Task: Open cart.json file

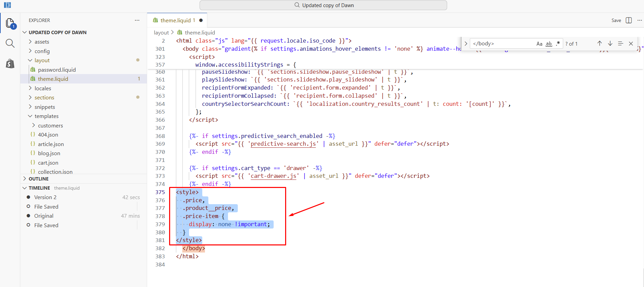Action: click(48, 163)
